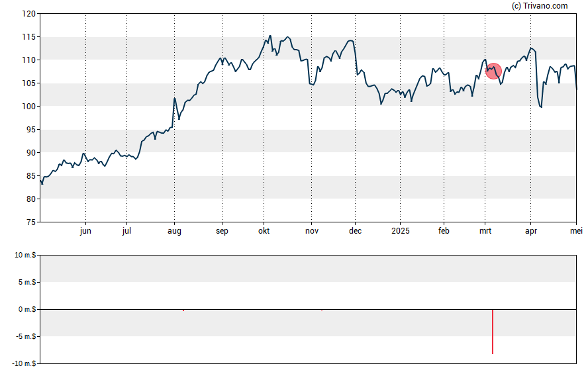588x374 pixels.
Task: Click the 'nov' month label
Action: click(312, 231)
